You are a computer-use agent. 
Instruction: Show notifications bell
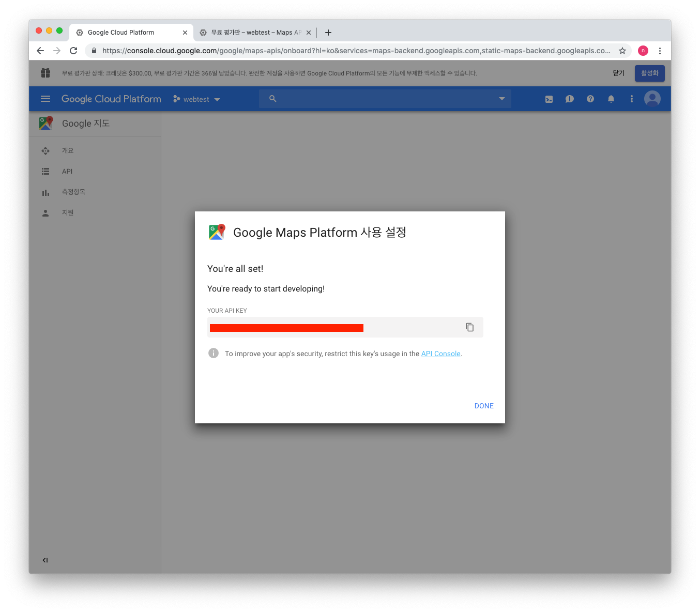pyautogui.click(x=611, y=99)
